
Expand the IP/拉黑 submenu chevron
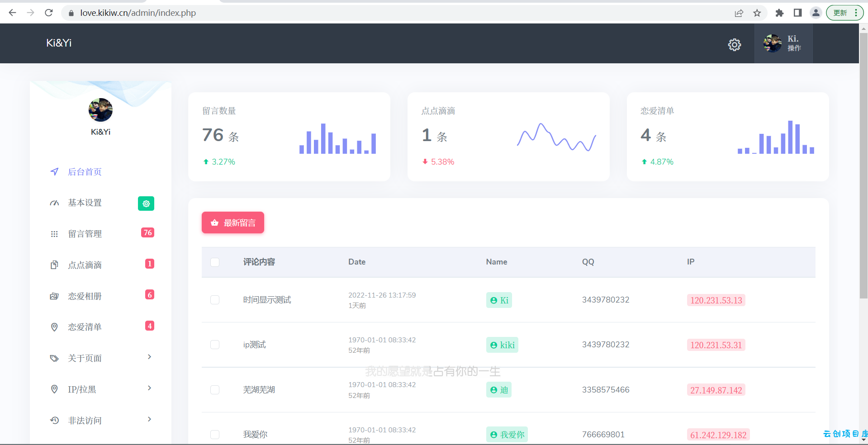click(149, 388)
